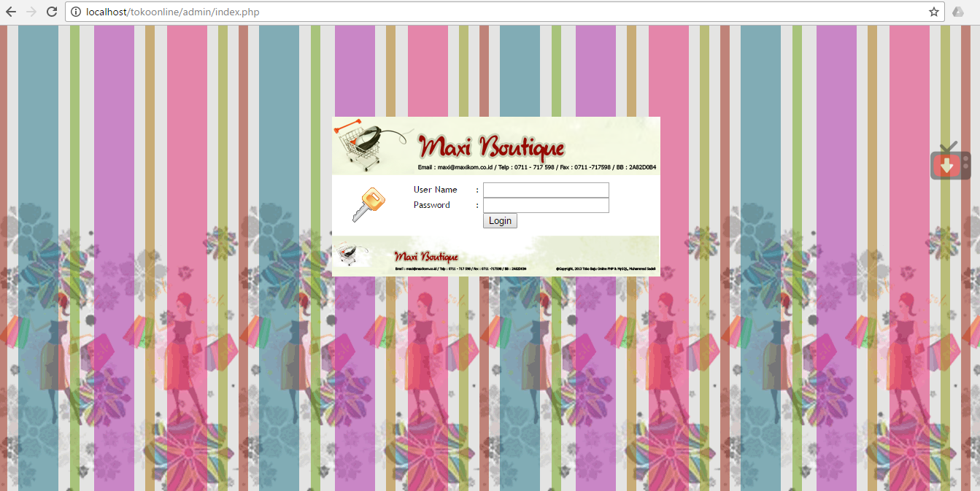Viewport: 980px width, 491px height.
Task: Click the copyright text in the footer
Action: (608, 267)
